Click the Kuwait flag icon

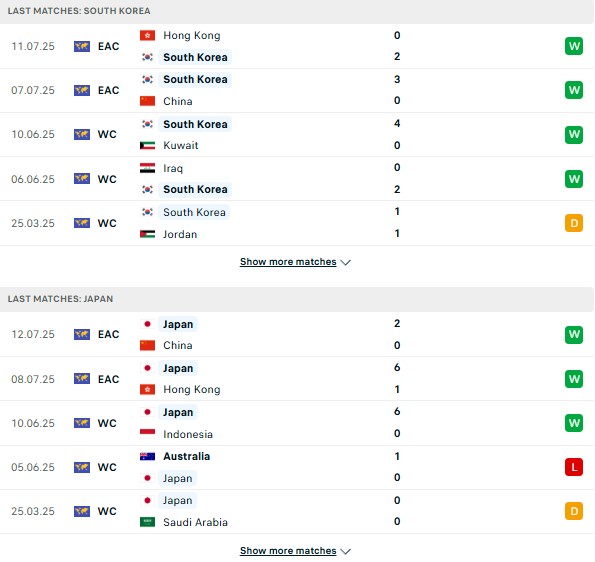coord(147,145)
